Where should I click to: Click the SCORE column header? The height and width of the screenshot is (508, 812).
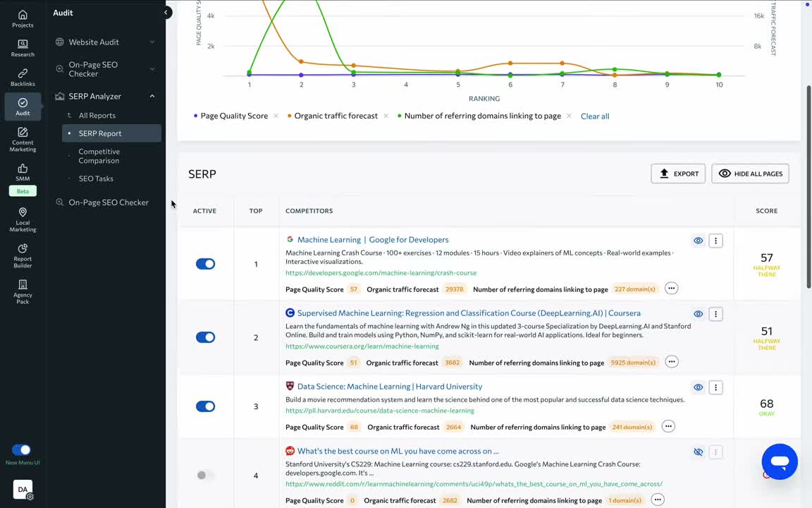[766, 210]
